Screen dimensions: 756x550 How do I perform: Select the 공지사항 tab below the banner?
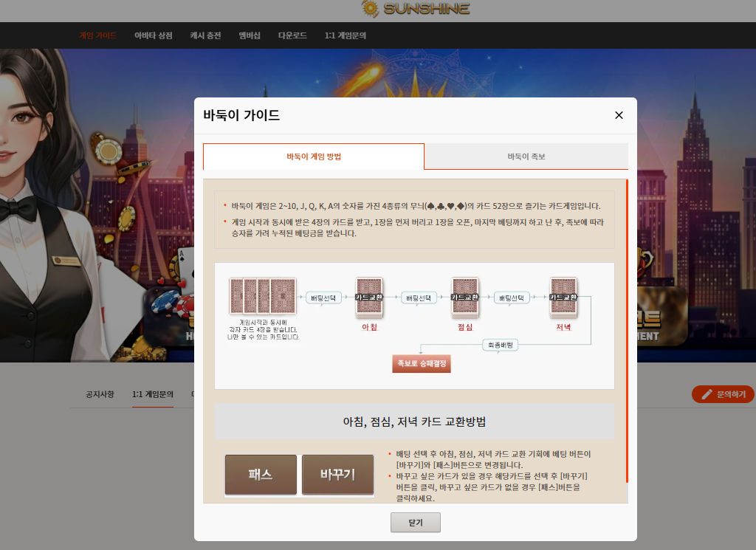point(100,394)
